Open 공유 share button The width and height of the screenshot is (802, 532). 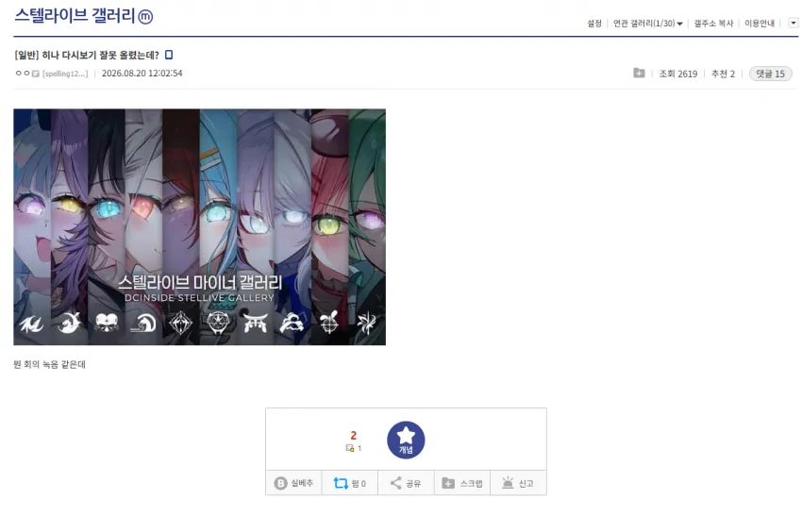(x=406, y=483)
